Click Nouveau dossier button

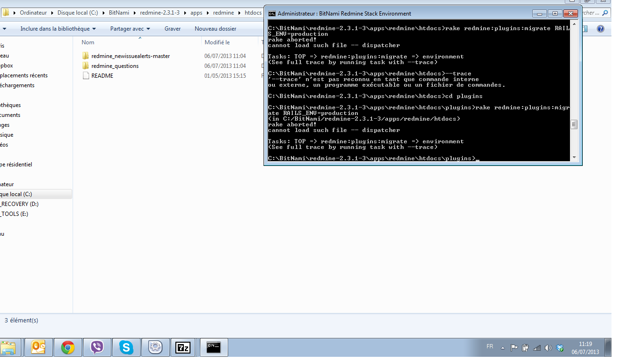[x=215, y=29]
